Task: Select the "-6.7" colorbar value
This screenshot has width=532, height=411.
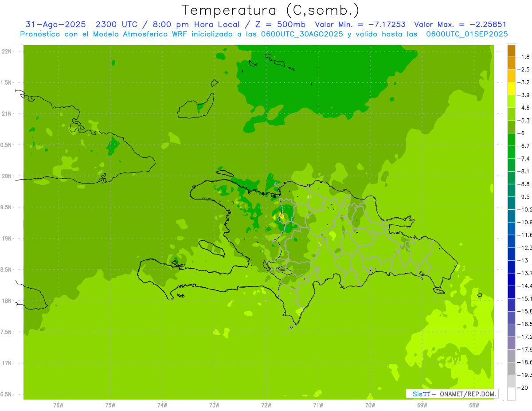Action: [524, 146]
